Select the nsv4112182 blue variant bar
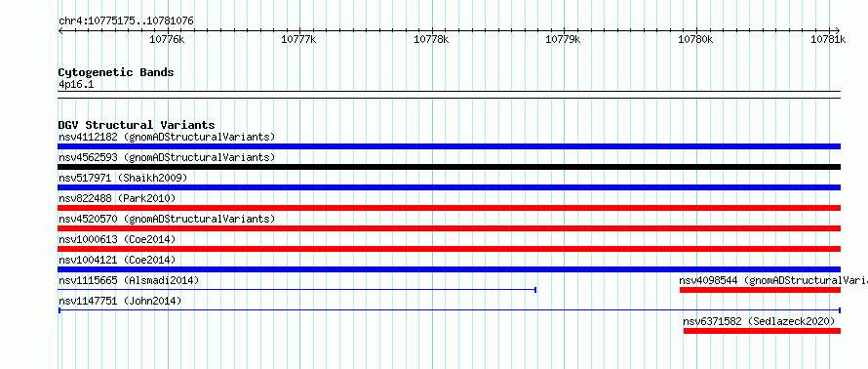 449,146
